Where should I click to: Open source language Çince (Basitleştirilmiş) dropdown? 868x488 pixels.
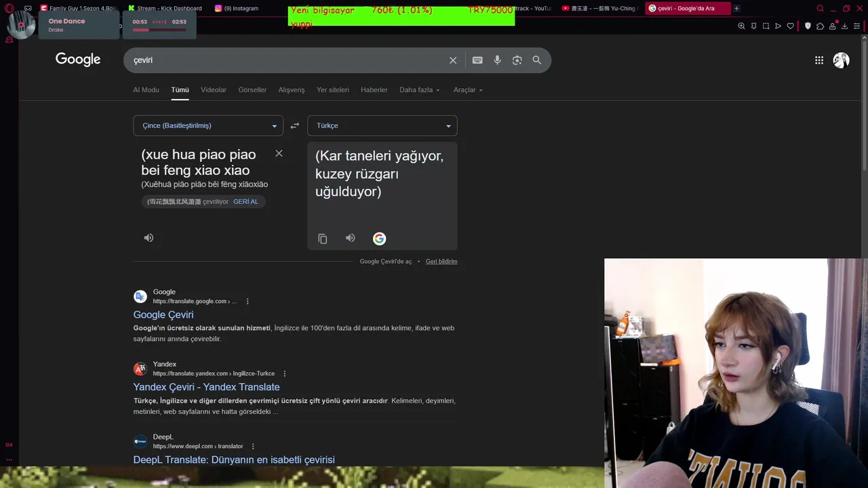click(x=208, y=125)
